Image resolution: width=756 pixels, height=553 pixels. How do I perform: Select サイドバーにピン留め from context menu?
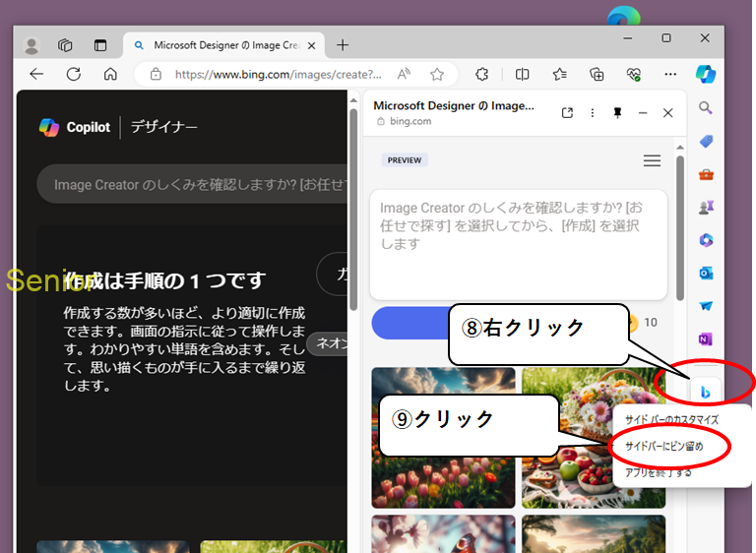[x=663, y=447]
